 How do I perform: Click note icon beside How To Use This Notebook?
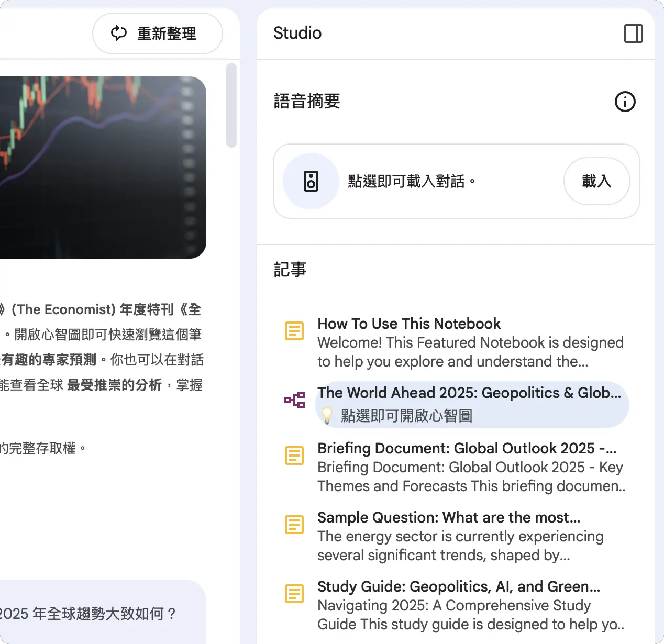coord(294,331)
